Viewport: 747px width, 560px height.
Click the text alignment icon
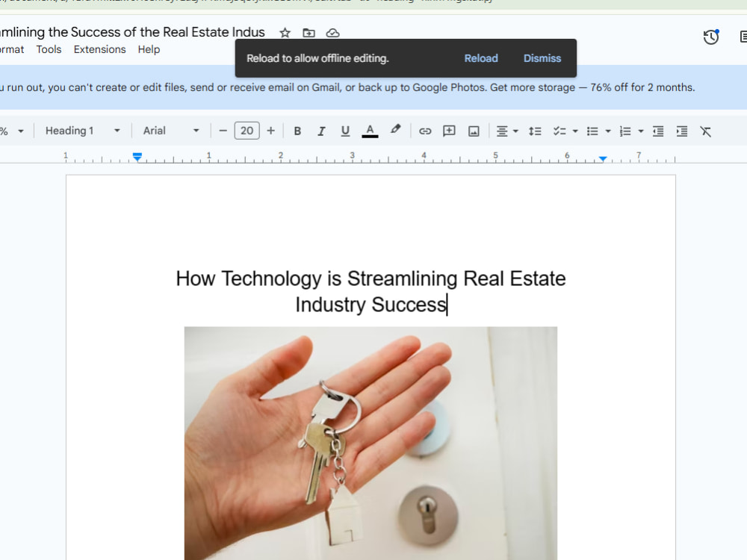[502, 131]
